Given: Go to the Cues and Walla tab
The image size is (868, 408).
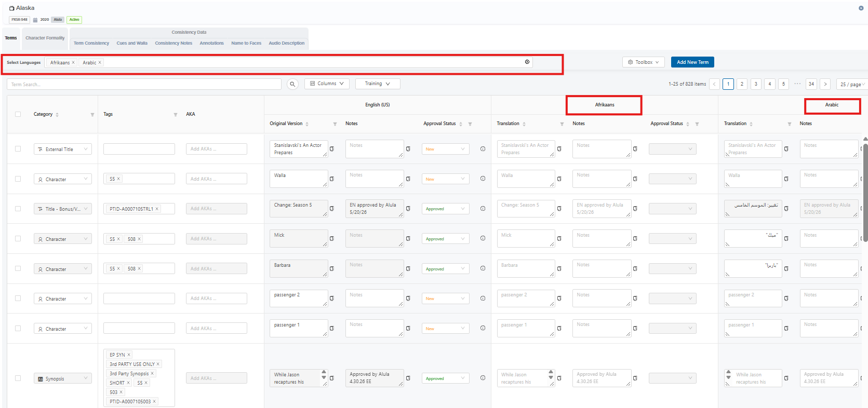Looking at the screenshot, I should 132,44.
